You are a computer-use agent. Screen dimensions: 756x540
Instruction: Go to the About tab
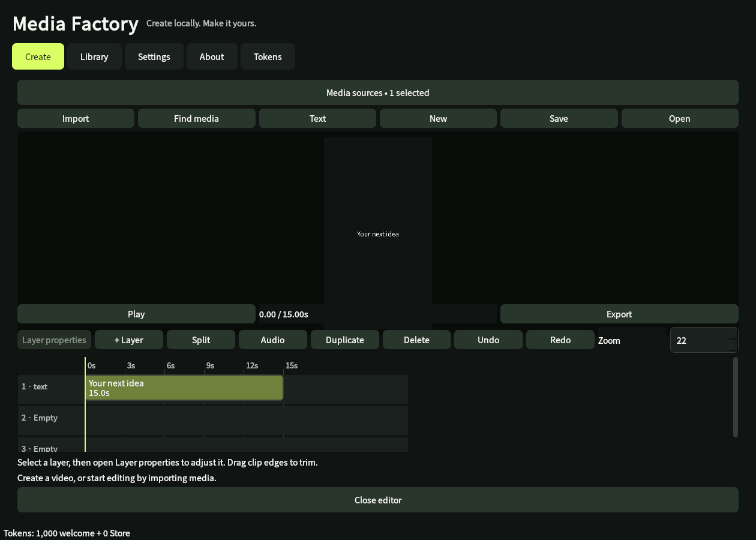click(212, 56)
